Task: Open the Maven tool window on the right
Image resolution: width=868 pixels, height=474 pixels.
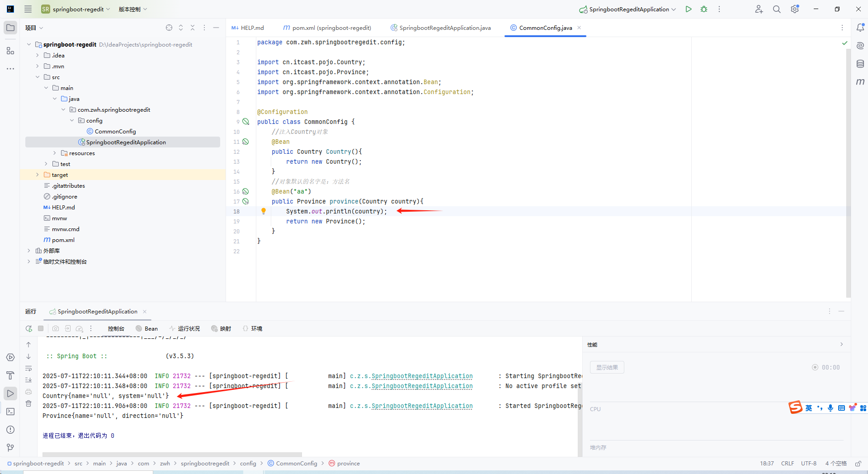Action: [x=860, y=82]
